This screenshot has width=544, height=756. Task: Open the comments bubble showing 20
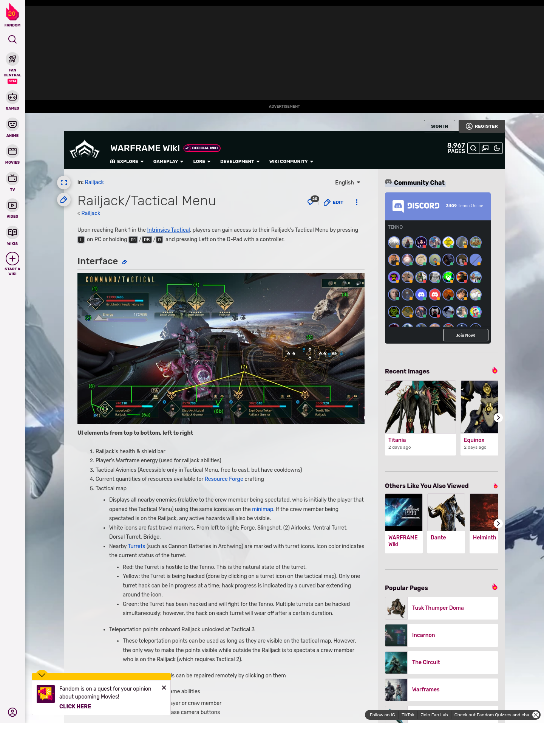point(313,201)
